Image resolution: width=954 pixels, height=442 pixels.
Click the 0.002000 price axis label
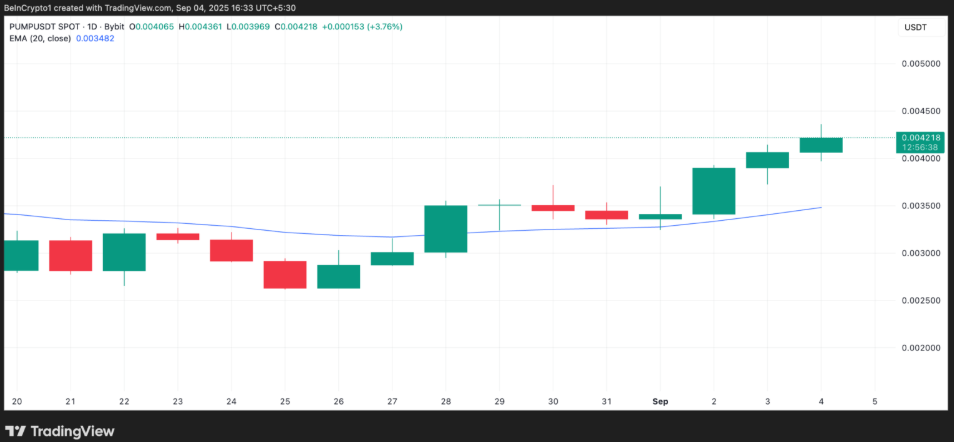point(919,348)
